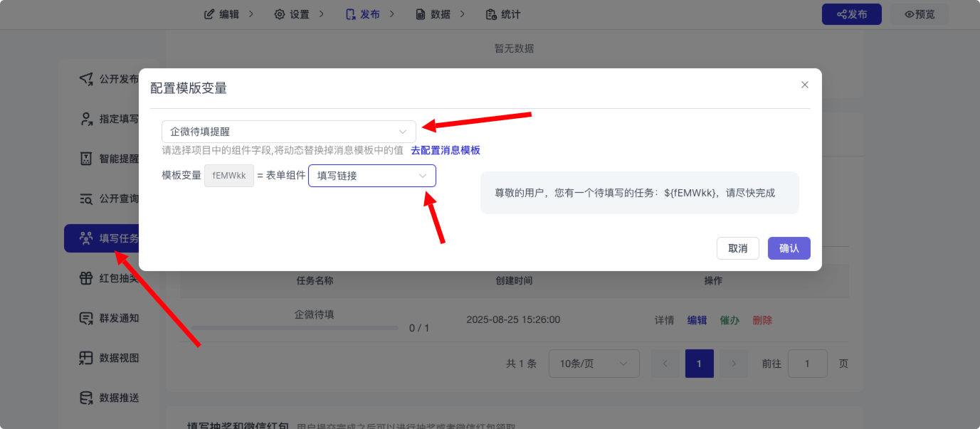Click the 红包抽奖 gift sidebar icon
The width and height of the screenshot is (980, 429).
coord(86,278)
